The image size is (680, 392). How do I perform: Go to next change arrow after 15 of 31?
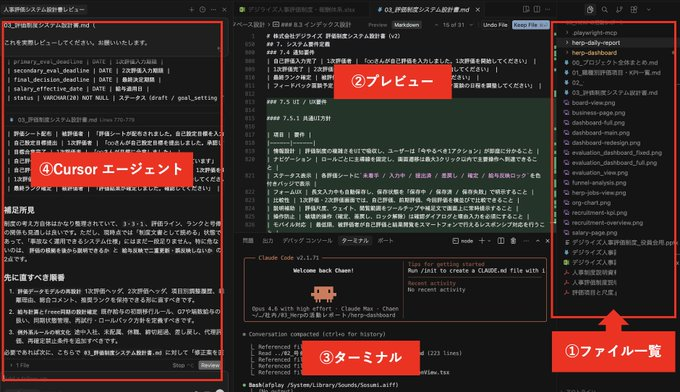point(471,25)
